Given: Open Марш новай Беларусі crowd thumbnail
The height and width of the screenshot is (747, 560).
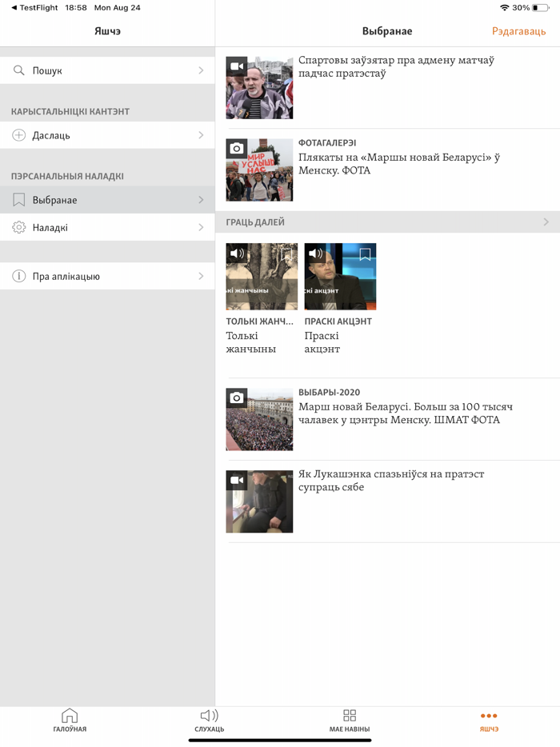Looking at the screenshot, I should (x=259, y=419).
